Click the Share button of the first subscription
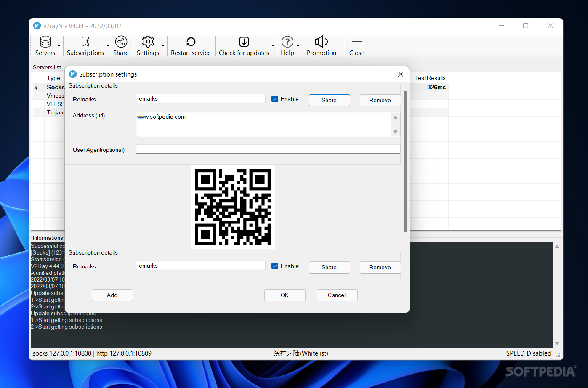This screenshot has width=588, height=388. [329, 100]
